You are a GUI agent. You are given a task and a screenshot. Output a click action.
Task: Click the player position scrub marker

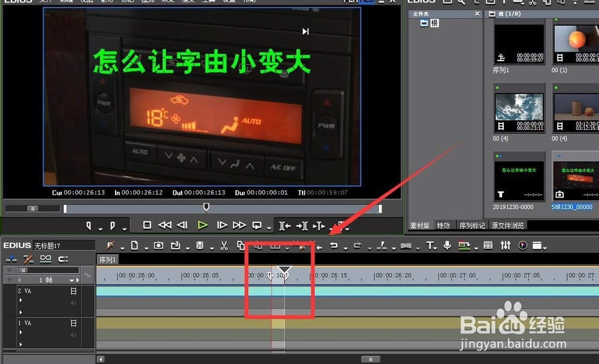click(x=206, y=207)
